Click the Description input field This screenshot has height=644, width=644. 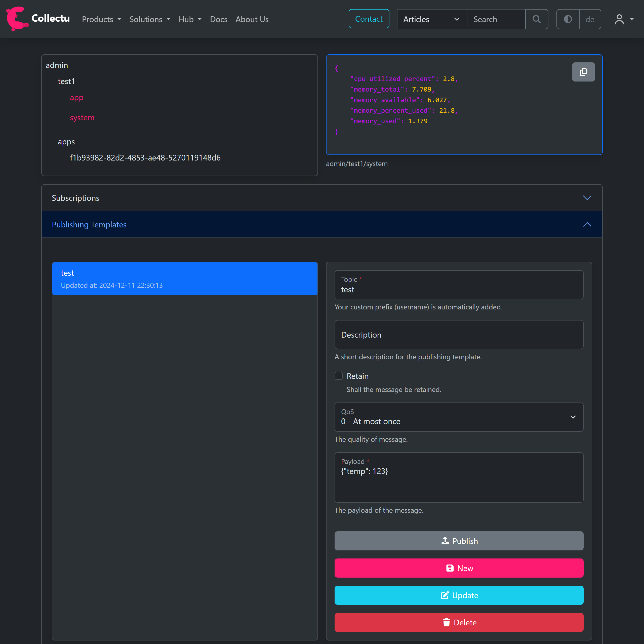pos(459,335)
